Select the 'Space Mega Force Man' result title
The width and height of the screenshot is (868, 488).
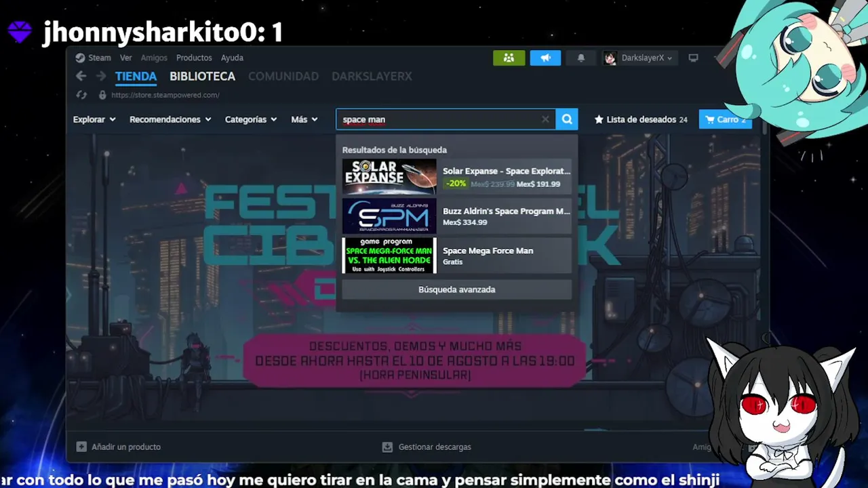coord(488,251)
